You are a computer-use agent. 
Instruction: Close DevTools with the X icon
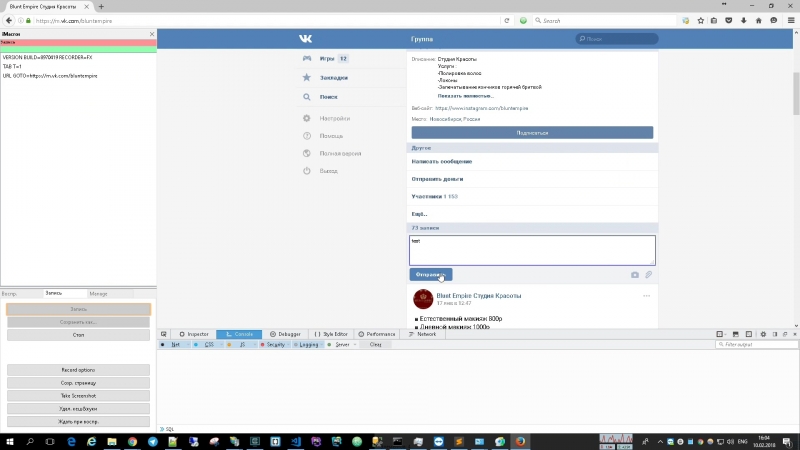[794, 334]
